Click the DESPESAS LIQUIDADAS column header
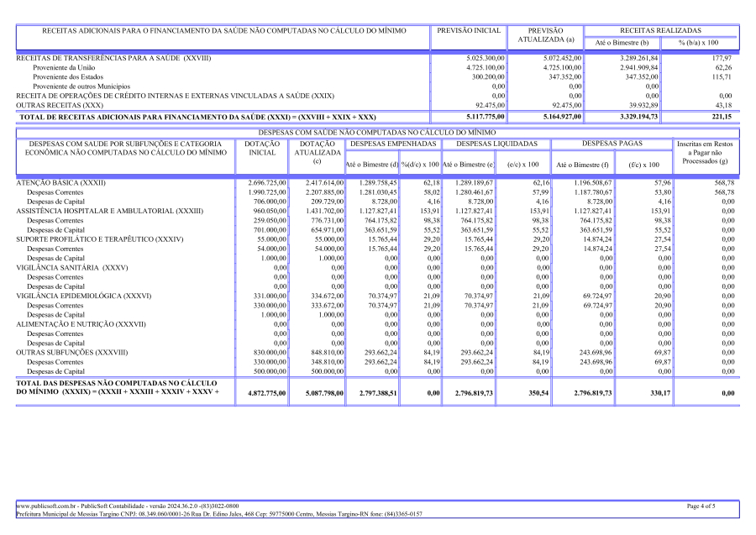Screen dimensions: 756x535 [489, 145]
